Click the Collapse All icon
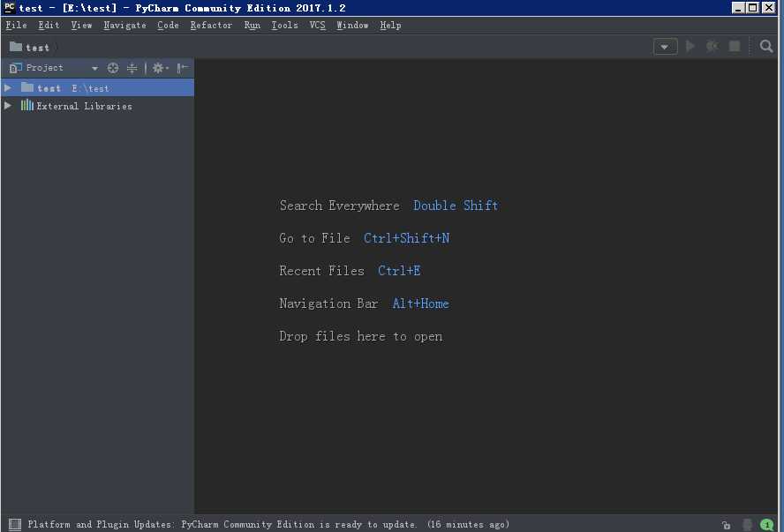784x532 pixels. tap(132, 68)
